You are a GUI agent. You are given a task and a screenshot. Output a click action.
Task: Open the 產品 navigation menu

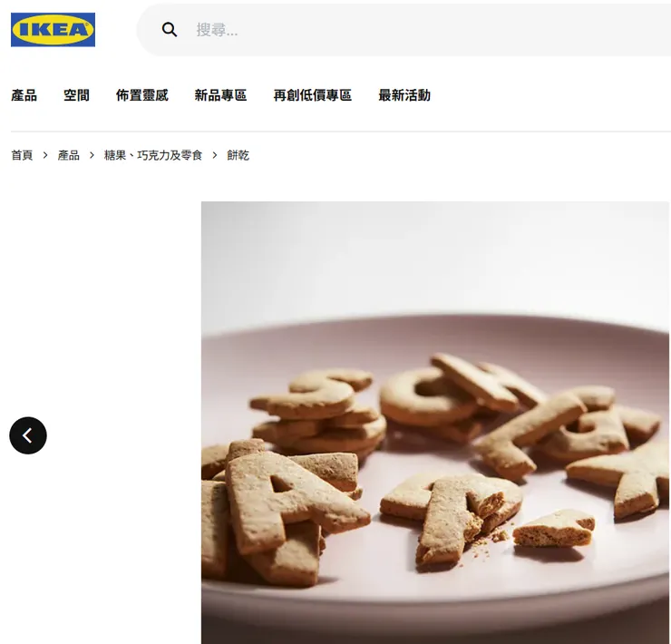24,95
